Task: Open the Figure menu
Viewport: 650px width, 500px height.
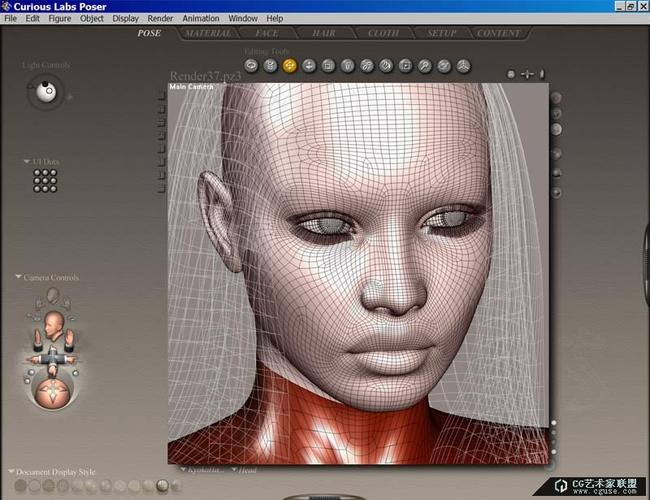Action: (60, 18)
